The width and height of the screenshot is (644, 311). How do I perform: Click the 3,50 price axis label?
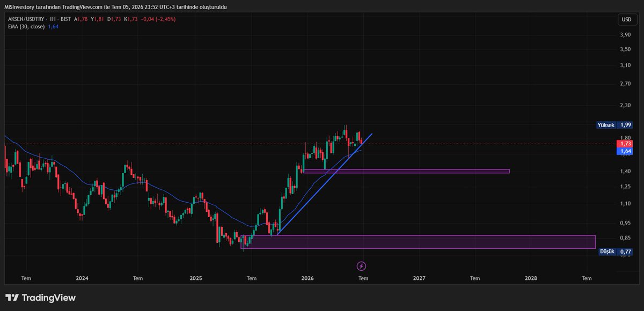click(x=625, y=49)
